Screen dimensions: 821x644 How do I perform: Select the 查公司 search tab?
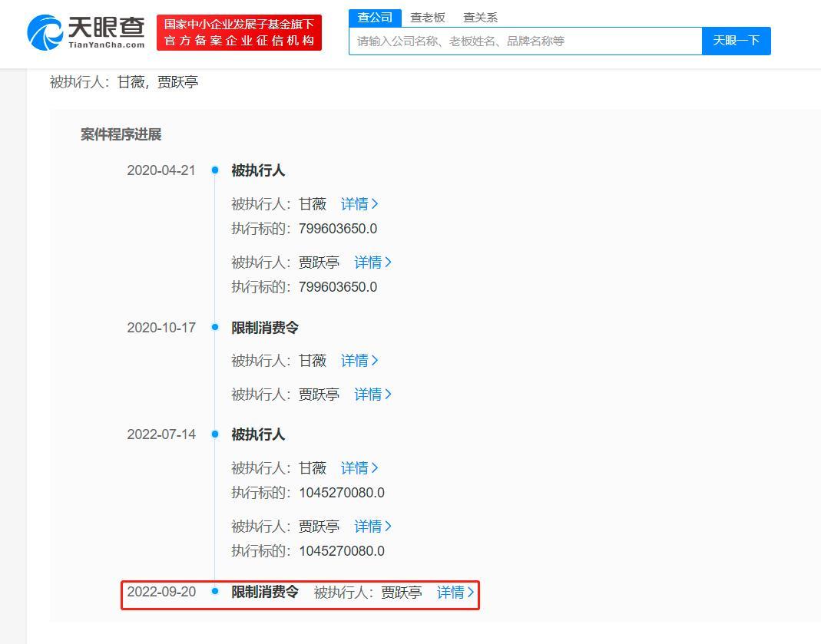point(375,18)
